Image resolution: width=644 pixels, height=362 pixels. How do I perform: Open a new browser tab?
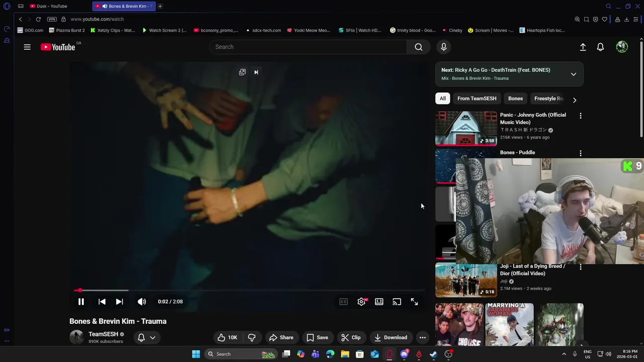coord(160,6)
